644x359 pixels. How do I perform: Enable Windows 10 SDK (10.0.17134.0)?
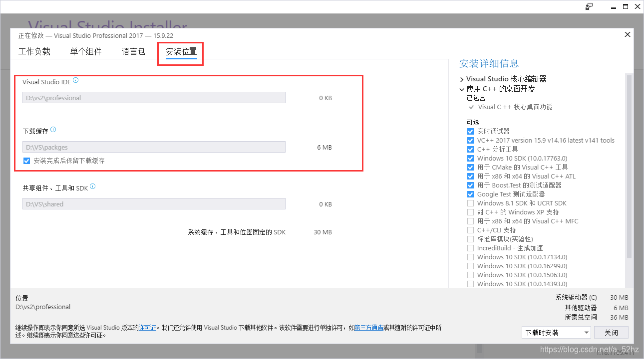tap(470, 257)
